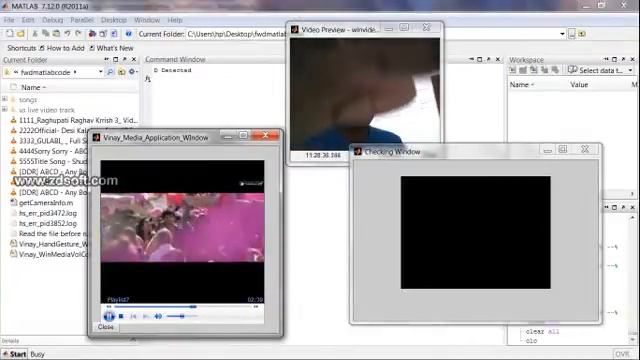Click the Undo arrow icon
640x360 pixels.
[x=67, y=33]
